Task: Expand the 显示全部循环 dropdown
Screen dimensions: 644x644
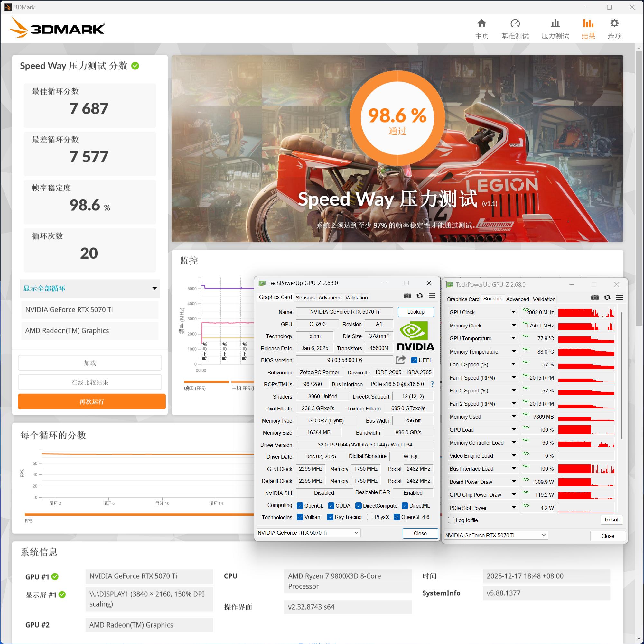Action: pos(90,288)
